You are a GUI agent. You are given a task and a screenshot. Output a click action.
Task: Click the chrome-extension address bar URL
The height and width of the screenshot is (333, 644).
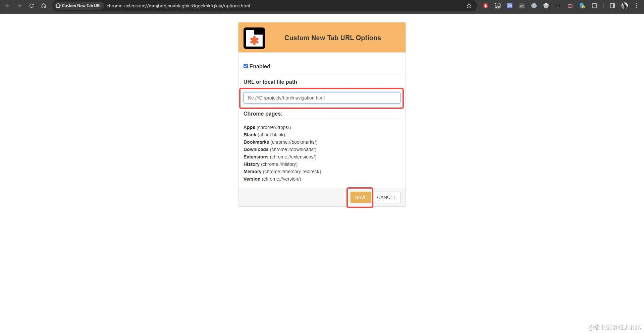pyautogui.click(x=178, y=6)
